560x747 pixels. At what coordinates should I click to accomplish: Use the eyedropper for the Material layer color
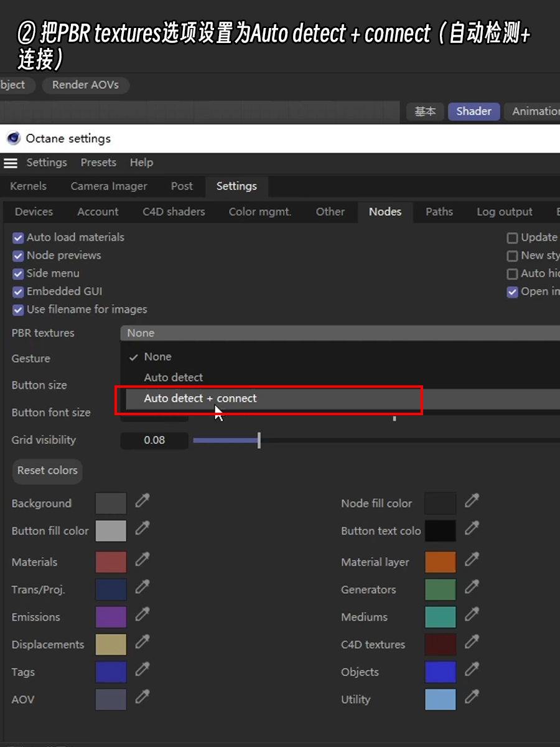pyautogui.click(x=472, y=559)
